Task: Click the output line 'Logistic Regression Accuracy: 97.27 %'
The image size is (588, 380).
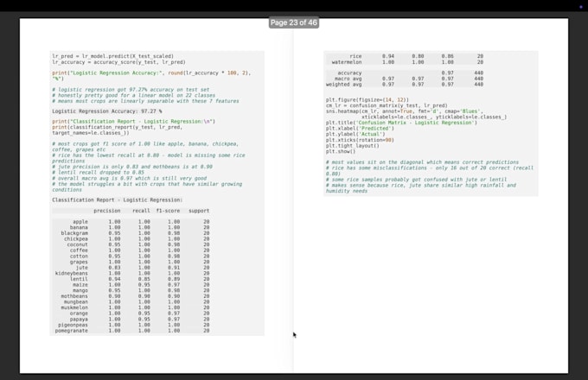Action: (107, 111)
